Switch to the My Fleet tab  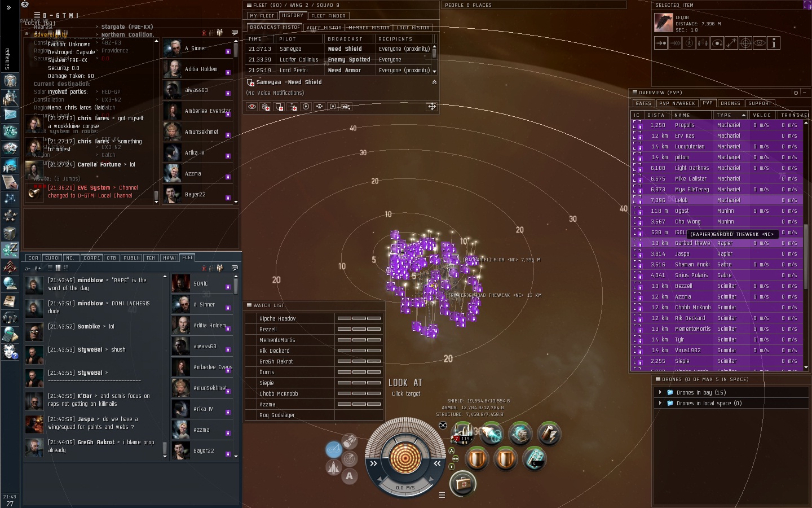coord(262,16)
